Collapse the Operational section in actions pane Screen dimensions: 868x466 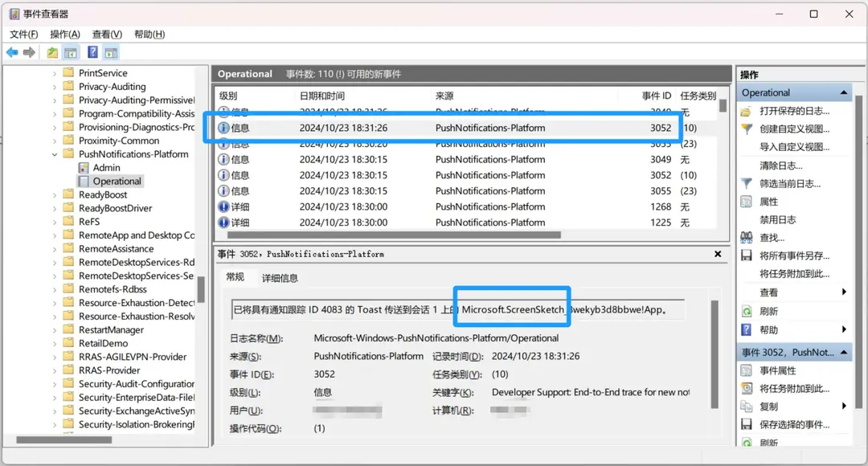pos(843,93)
